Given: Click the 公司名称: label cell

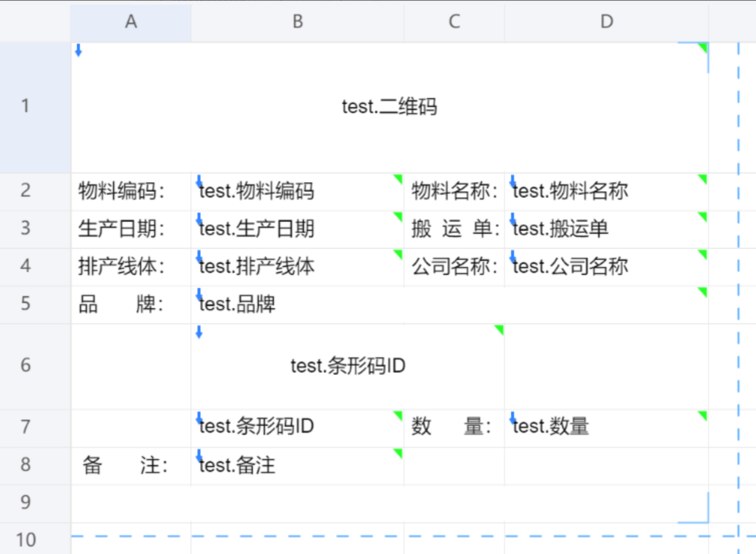Looking at the screenshot, I should pos(454,267).
